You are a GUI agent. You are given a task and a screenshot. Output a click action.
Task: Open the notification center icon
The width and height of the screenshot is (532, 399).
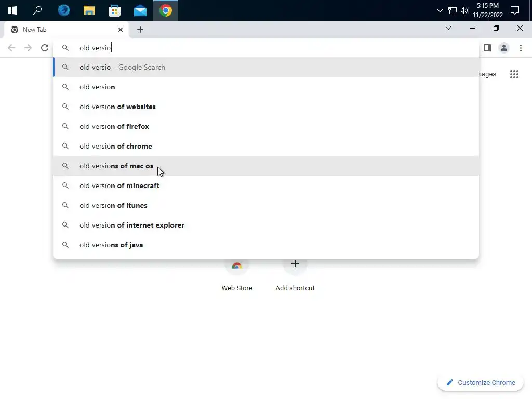[x=515, y=10]
